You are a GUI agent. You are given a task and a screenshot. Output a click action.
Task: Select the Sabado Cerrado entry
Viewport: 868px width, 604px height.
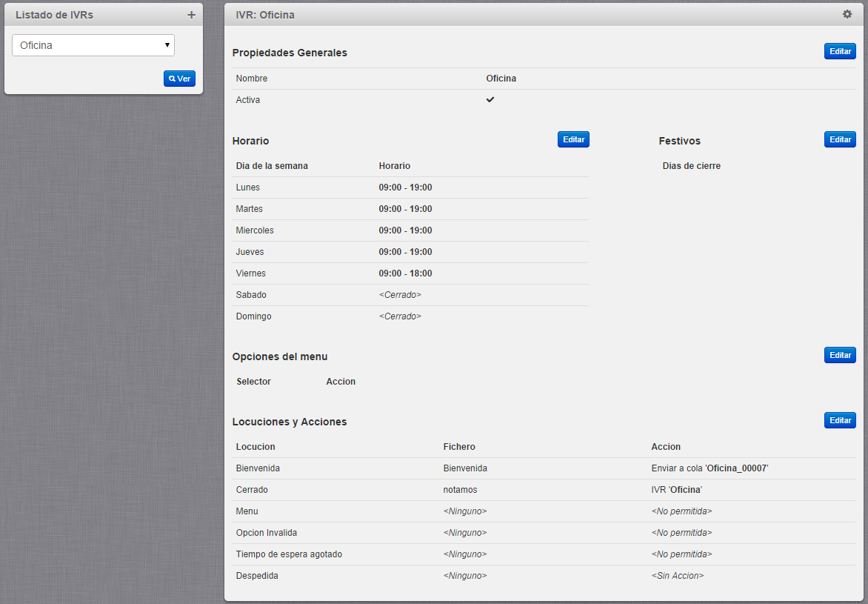(x=400, y=295)
